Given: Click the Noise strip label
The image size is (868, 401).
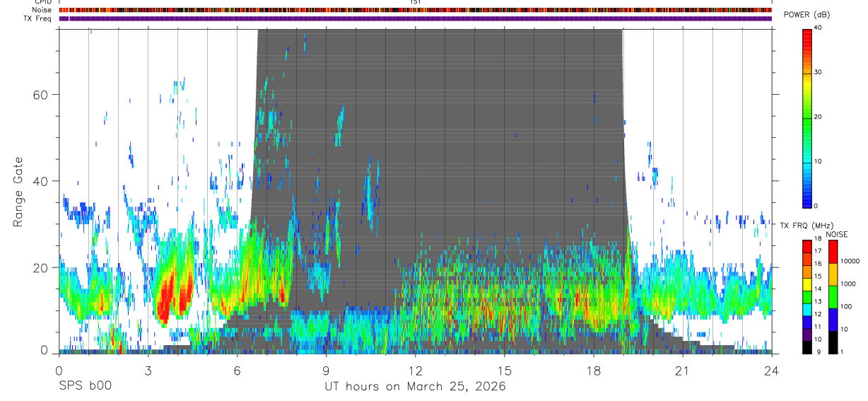Looking at the screenshot, I should point(42,10).
